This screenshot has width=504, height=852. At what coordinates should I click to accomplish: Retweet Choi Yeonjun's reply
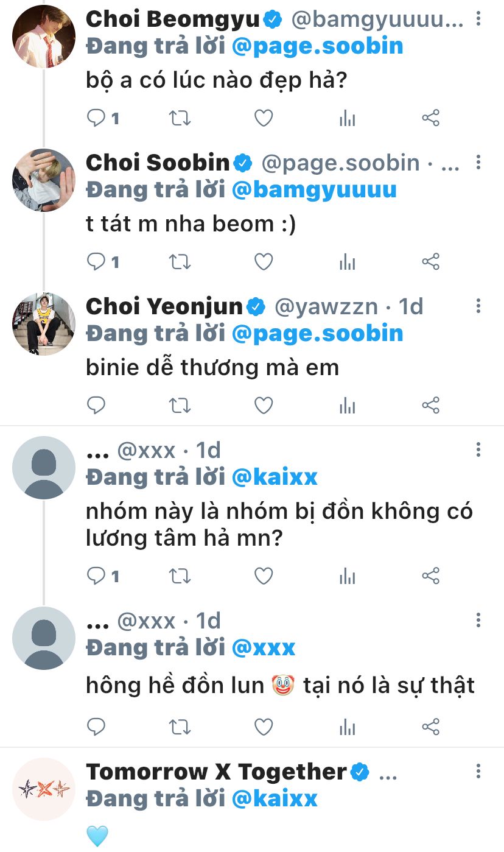tap(180, 405)
